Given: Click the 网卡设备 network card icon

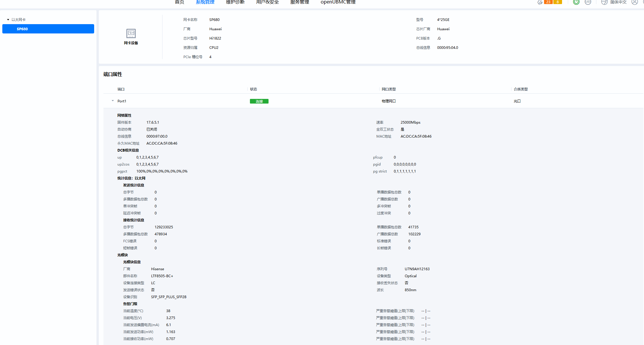Looking at the screenshot, I should click(131, 33).
